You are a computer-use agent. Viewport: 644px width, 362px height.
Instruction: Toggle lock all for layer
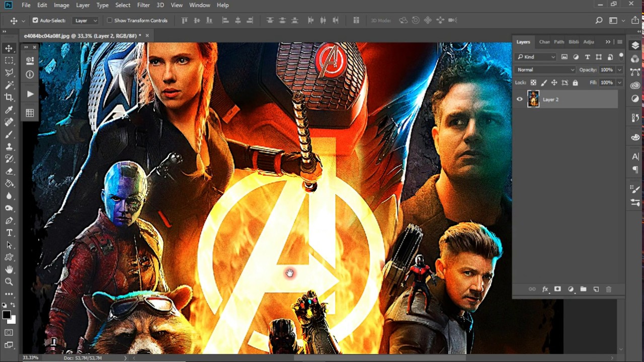coord(575,82)
